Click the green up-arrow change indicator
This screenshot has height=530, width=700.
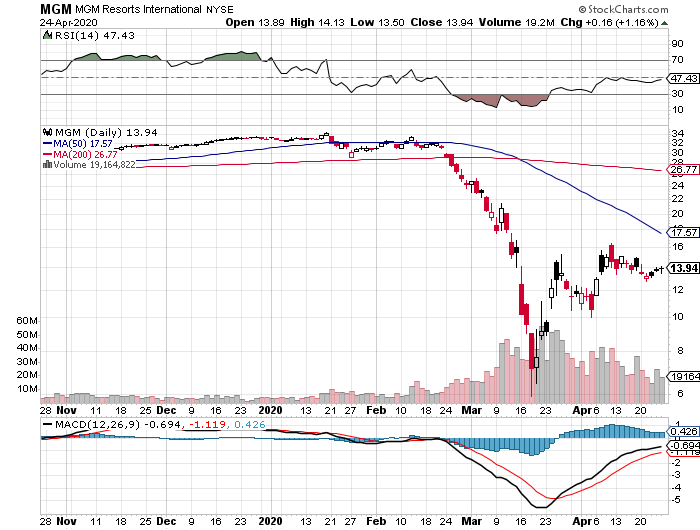664,23
